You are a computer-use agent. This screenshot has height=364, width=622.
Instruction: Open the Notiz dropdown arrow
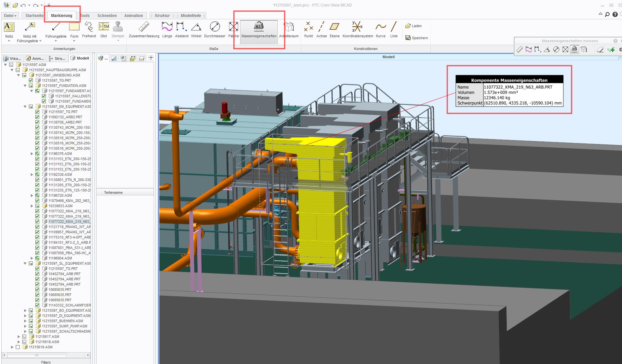pos(9,41)
